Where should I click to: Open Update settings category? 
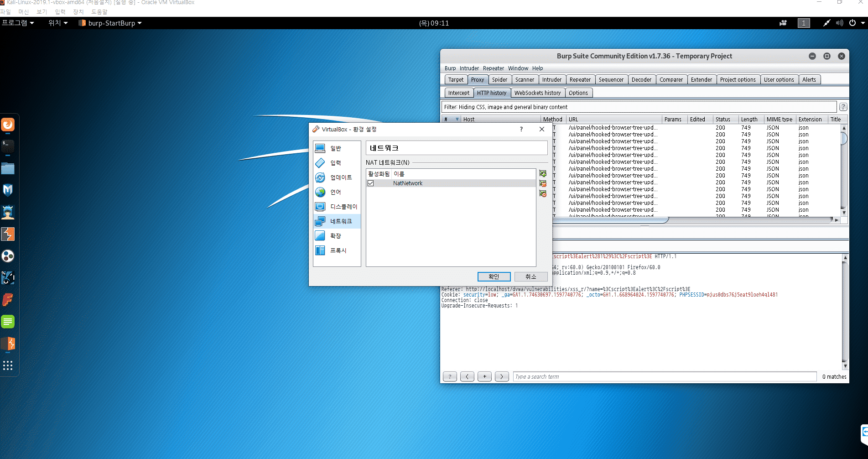point(337,177)
